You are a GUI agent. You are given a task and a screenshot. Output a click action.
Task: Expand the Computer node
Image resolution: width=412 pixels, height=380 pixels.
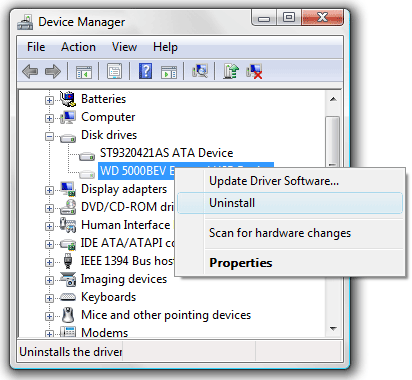[x=49, y=118]
